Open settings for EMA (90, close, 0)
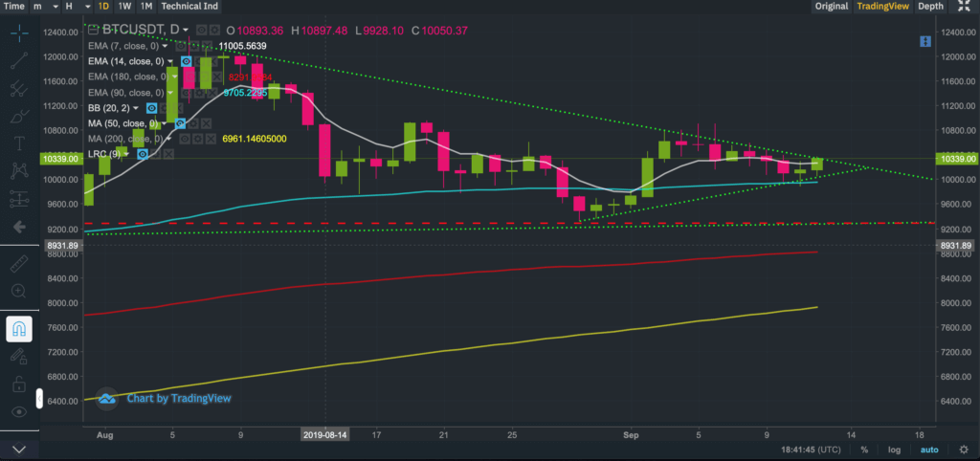This screenshot has height=461, width=980. tap(199, 93)
